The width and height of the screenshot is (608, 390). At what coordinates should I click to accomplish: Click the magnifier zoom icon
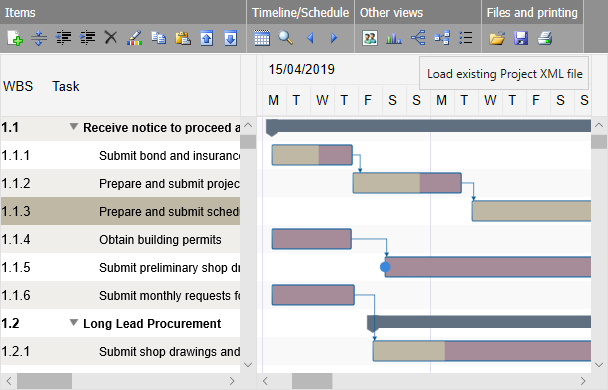(x=286, y=38)
